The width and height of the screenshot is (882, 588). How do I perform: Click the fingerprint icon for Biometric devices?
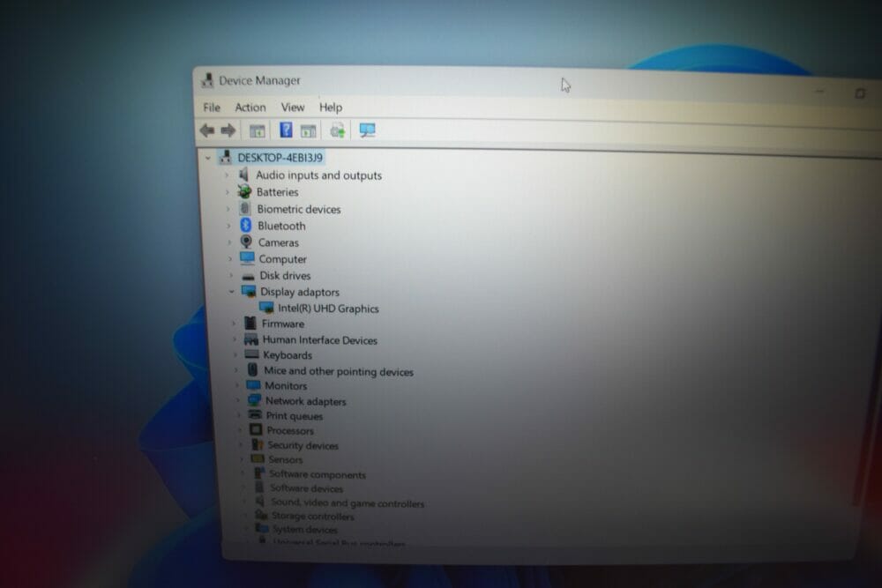(x=244, y=208)
